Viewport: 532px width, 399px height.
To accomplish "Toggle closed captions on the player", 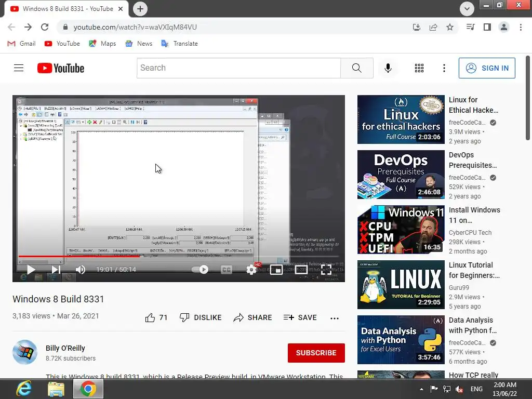I will point(227,270).
